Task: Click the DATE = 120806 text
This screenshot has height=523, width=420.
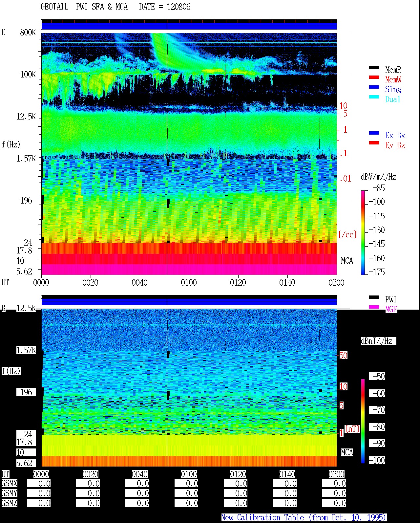Action: 165,7
